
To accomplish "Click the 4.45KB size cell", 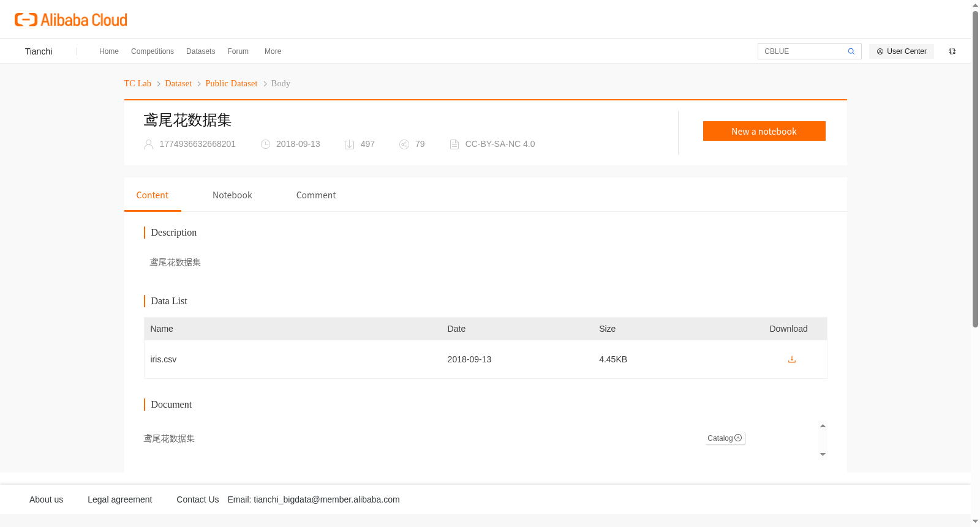I will 613,359.
